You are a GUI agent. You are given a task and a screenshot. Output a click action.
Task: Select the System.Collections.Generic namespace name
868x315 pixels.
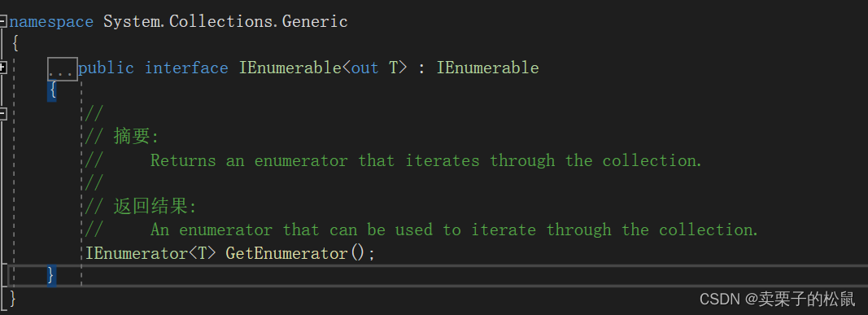226,22
